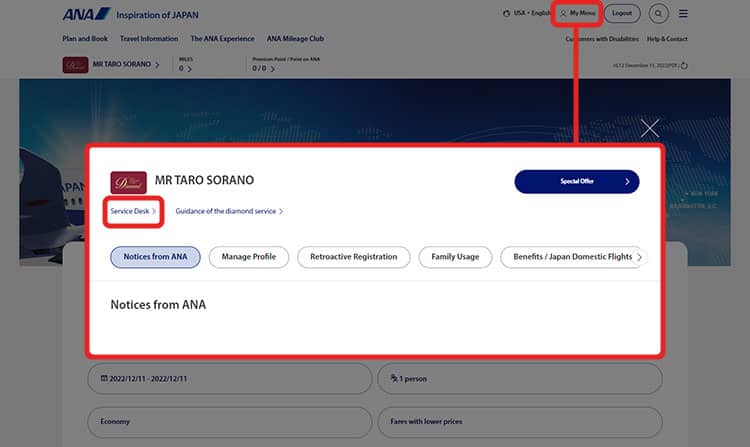Open the USA English region selector
Viewport: 750px width, 447px height.
[526, 14]
